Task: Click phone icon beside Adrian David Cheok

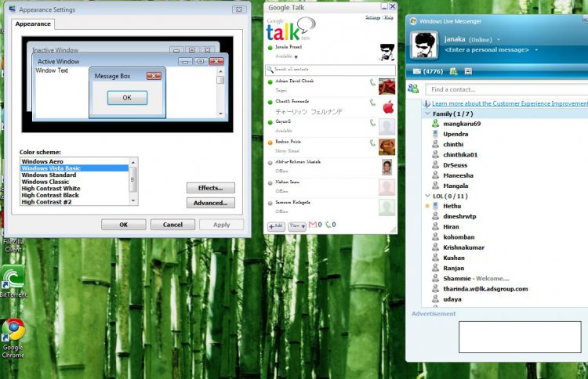Action: tap(372, 82)
